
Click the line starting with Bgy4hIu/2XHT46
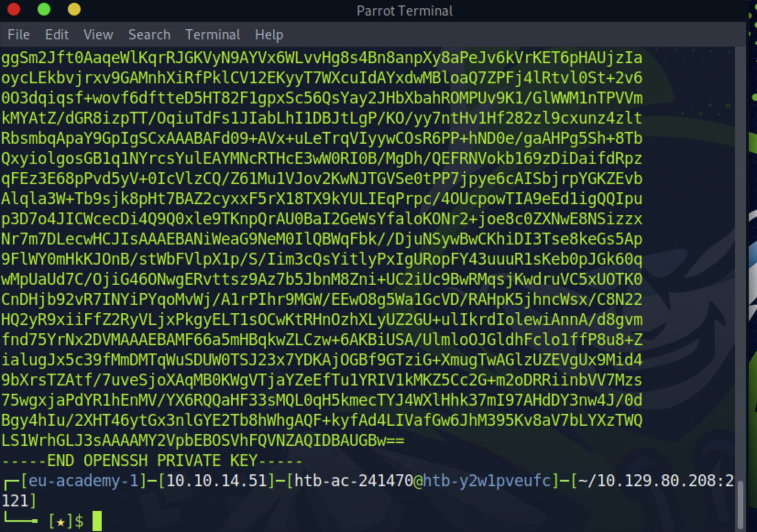pyautogui.click(x=322, y=421)
